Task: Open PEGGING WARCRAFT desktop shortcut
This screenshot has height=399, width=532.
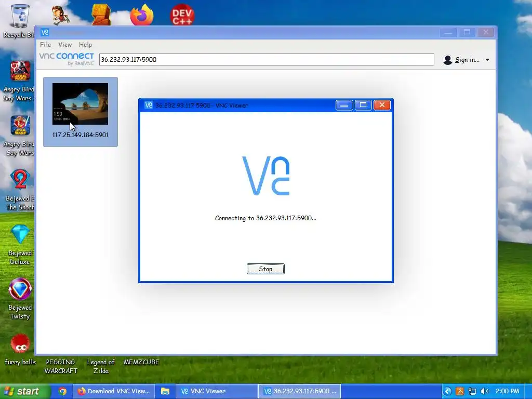Action: [x=61, y=366]
